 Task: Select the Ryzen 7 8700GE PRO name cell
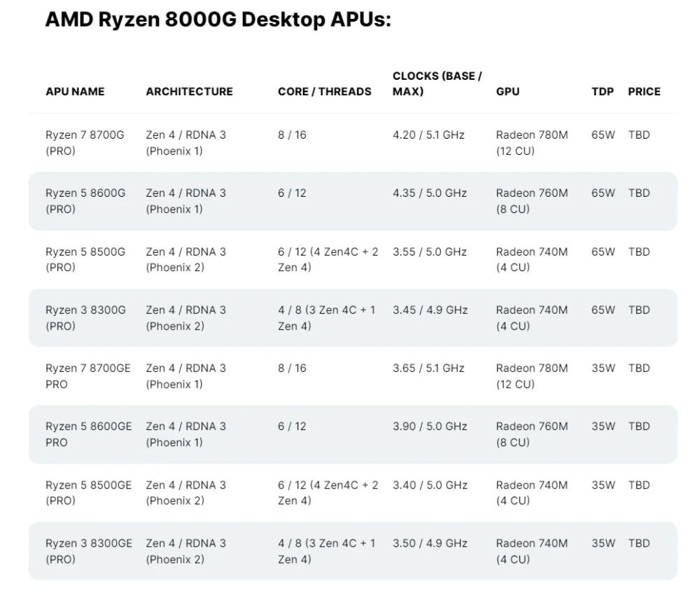tap(88, 376)
